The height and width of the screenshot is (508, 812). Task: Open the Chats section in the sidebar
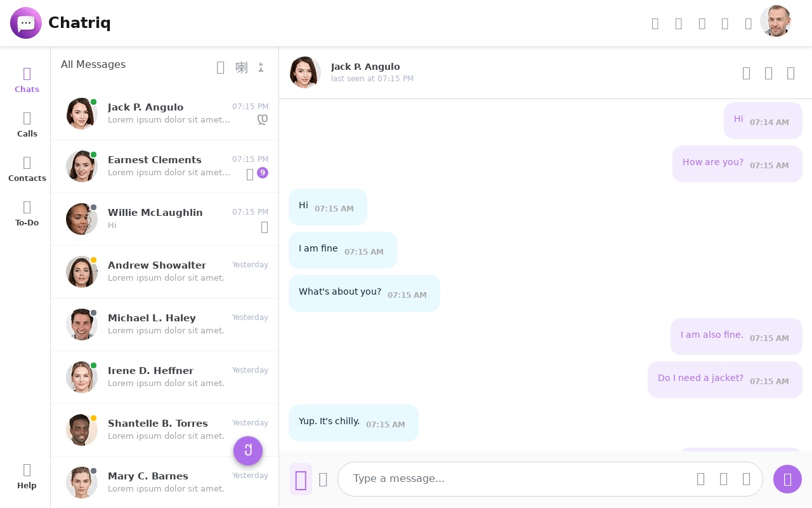point(27,81)
